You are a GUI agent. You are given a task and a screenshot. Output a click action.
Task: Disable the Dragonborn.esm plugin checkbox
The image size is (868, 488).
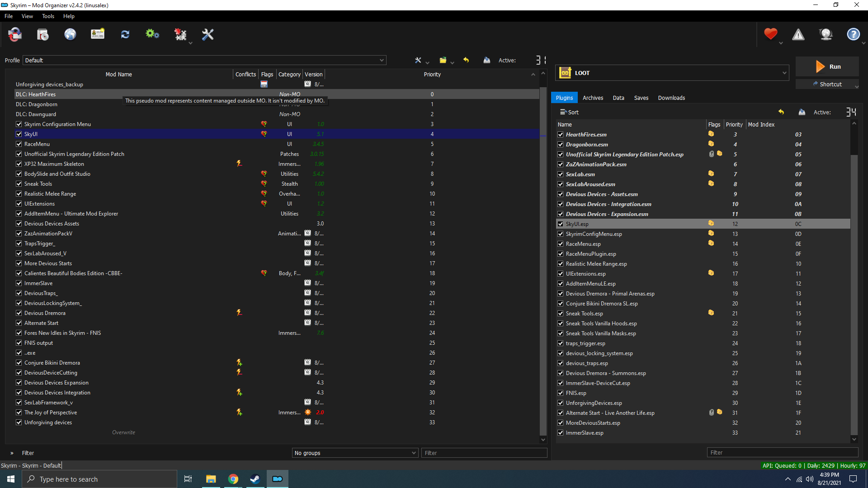coord(561,145)
